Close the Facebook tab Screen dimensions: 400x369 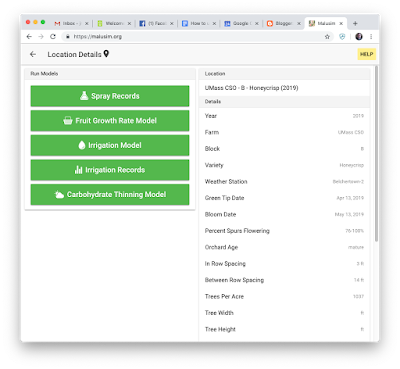point(172,23)
